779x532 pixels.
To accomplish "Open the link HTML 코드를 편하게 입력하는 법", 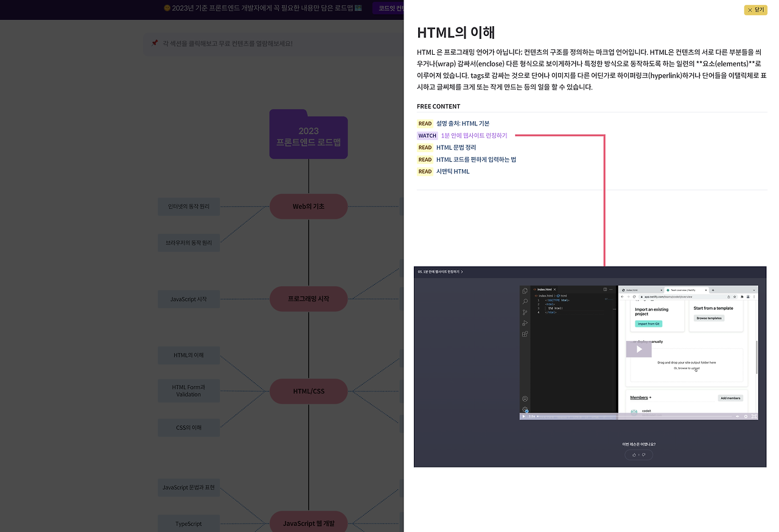I will [476, 159].
